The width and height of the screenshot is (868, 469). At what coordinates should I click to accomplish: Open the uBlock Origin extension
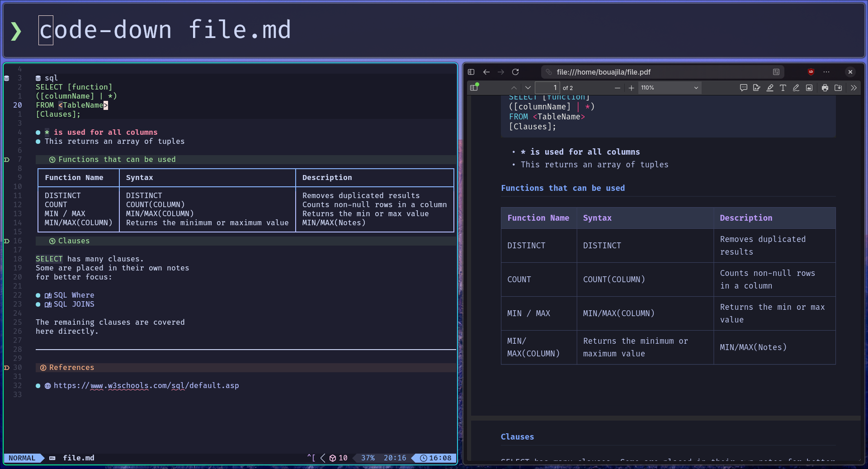coord(811,72)
